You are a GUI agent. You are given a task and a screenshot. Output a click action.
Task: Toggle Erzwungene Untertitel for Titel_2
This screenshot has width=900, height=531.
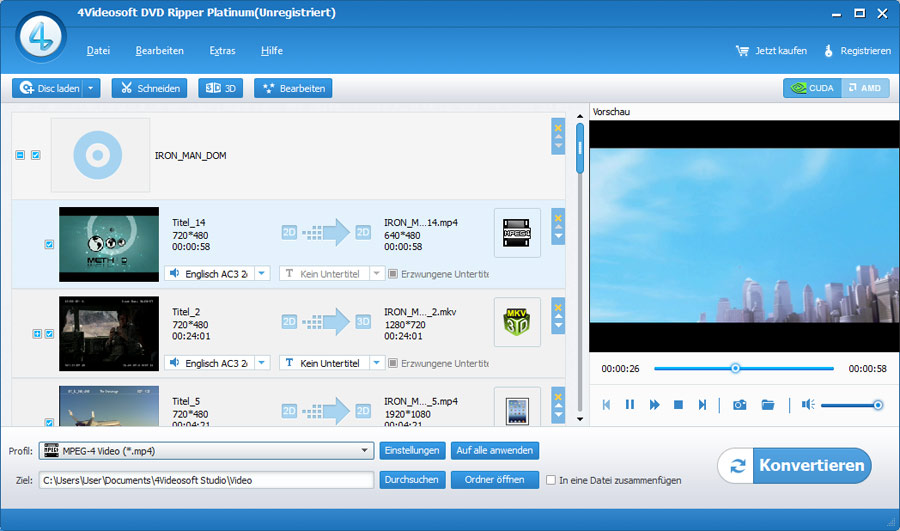(393, 363)
